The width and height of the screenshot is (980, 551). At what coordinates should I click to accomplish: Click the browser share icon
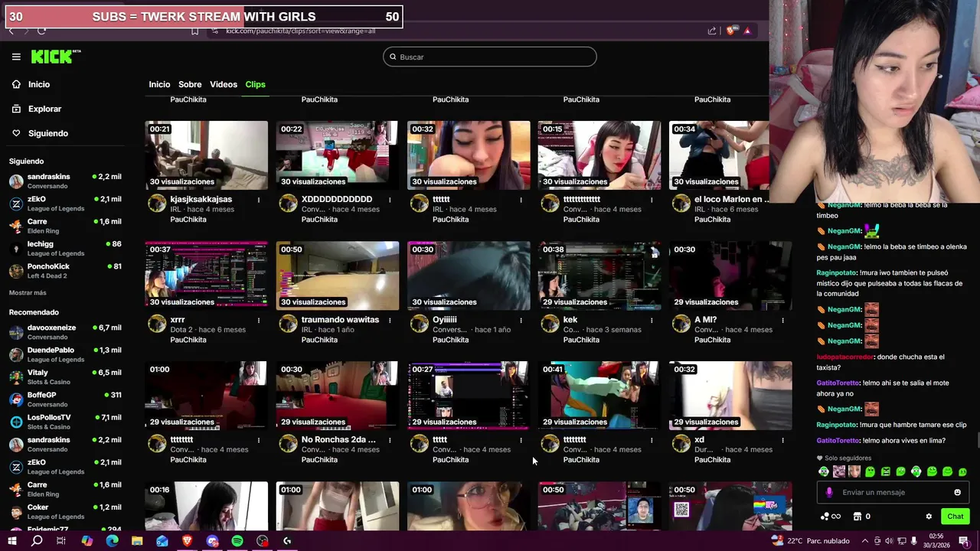(712, 31)
